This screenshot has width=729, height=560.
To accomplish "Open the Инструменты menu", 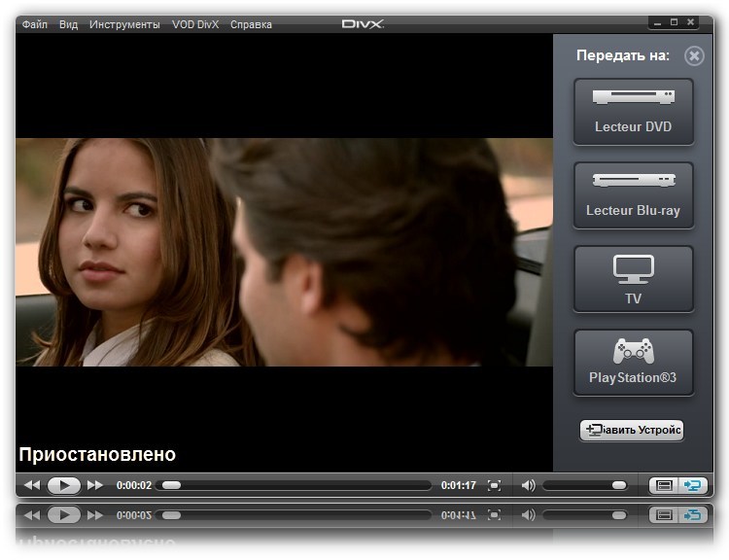I will coord(124,24).
